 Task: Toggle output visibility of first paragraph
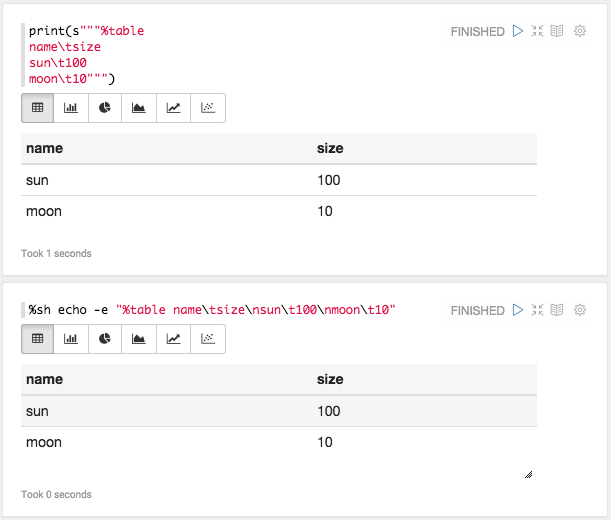click(557, 31)
